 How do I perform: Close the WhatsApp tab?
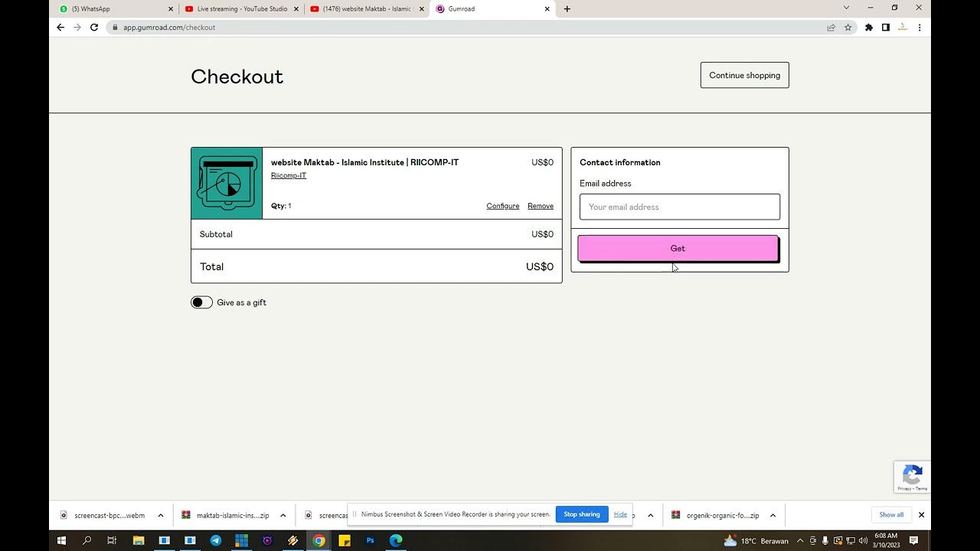click(x=171, y=9)
